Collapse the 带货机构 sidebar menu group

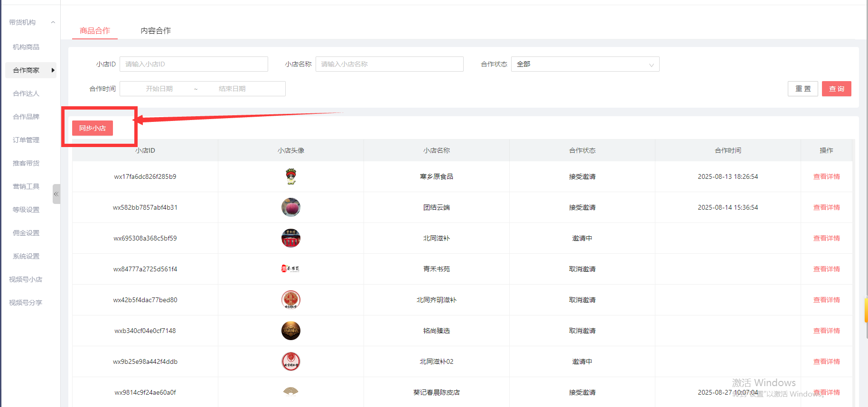[x=53, y=22]
